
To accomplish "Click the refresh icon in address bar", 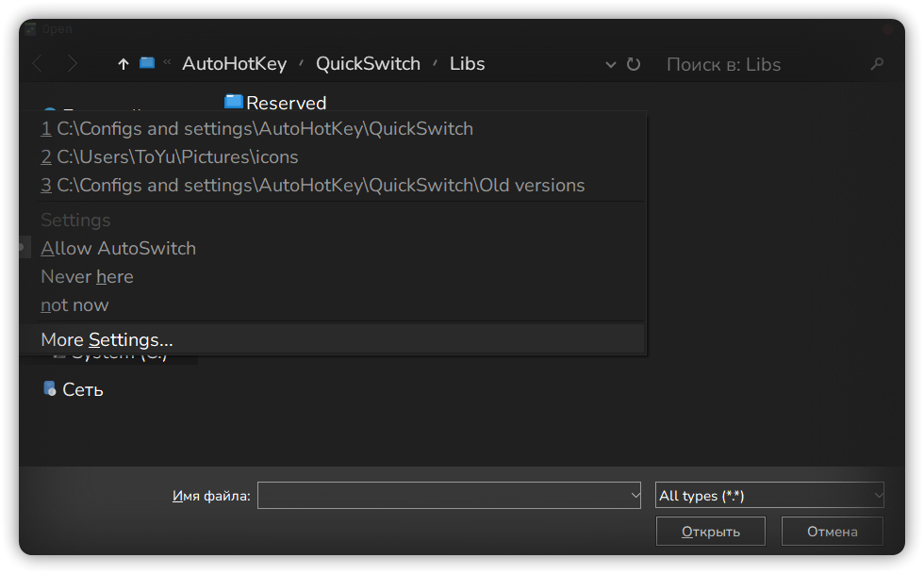I will pyautogui.click(x=634, y=64).
